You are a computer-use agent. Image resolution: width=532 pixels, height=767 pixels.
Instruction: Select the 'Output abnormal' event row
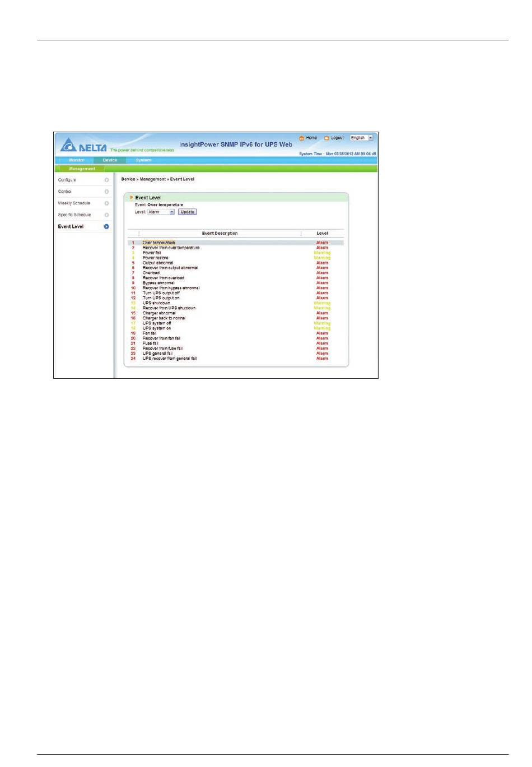(x=236, y=263)
